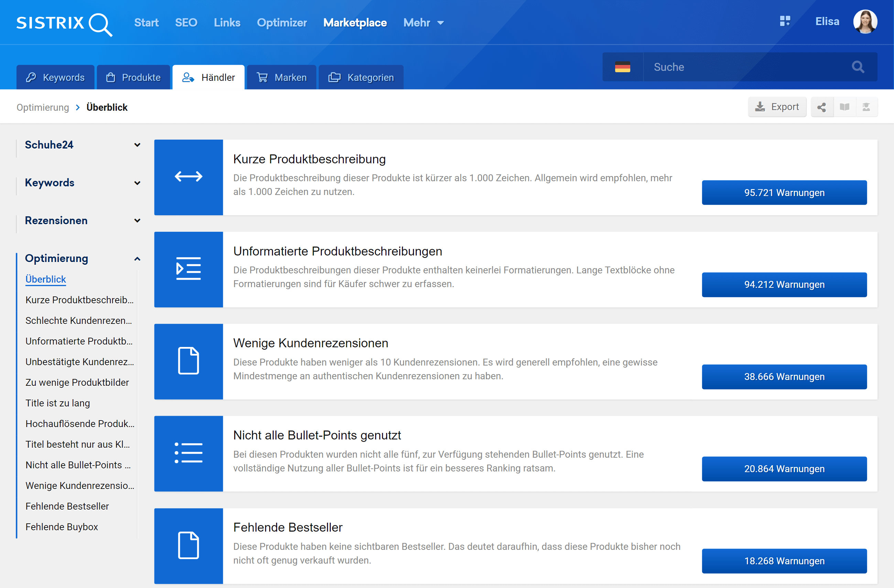The height and width of the screenshot is (588, 894).
Task: Switch to the Marken tab
Action: coord(282,78)
